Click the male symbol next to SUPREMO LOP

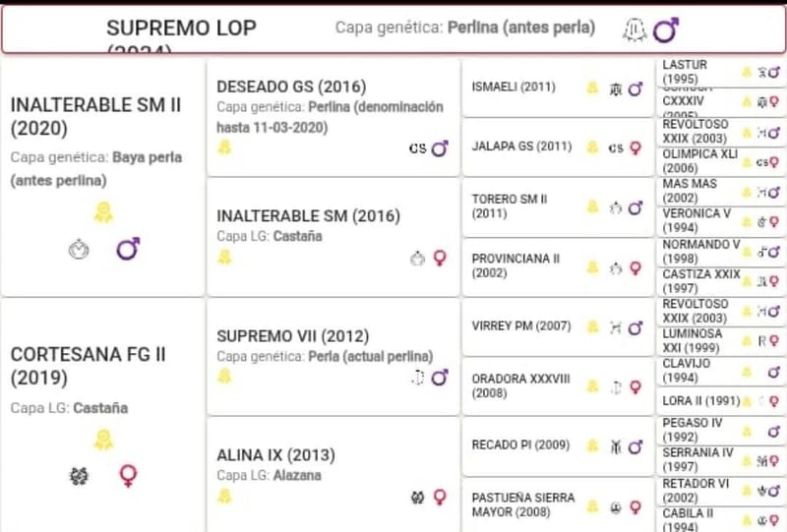tap(666, 30)
